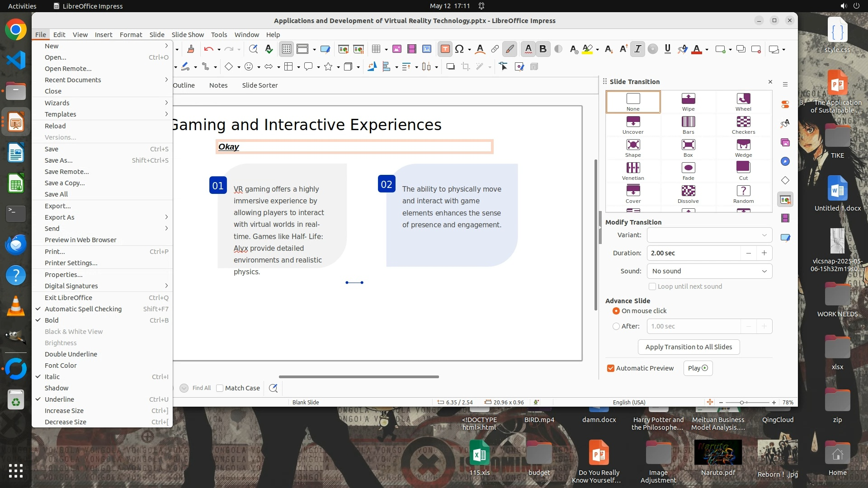Adjust the zoom slider in status bar
This screenshot has width=868, height=488.
pos(742,403)
